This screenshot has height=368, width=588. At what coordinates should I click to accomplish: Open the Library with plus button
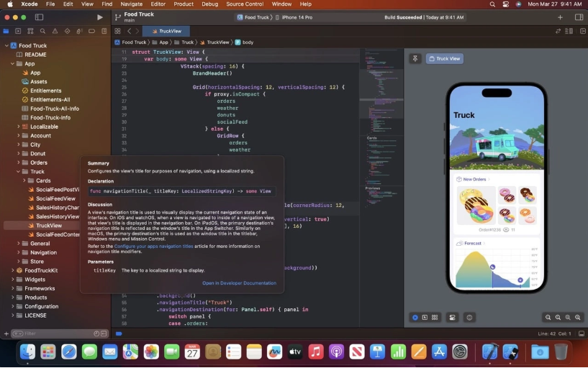pyautogui.click(x=560, y=17)
